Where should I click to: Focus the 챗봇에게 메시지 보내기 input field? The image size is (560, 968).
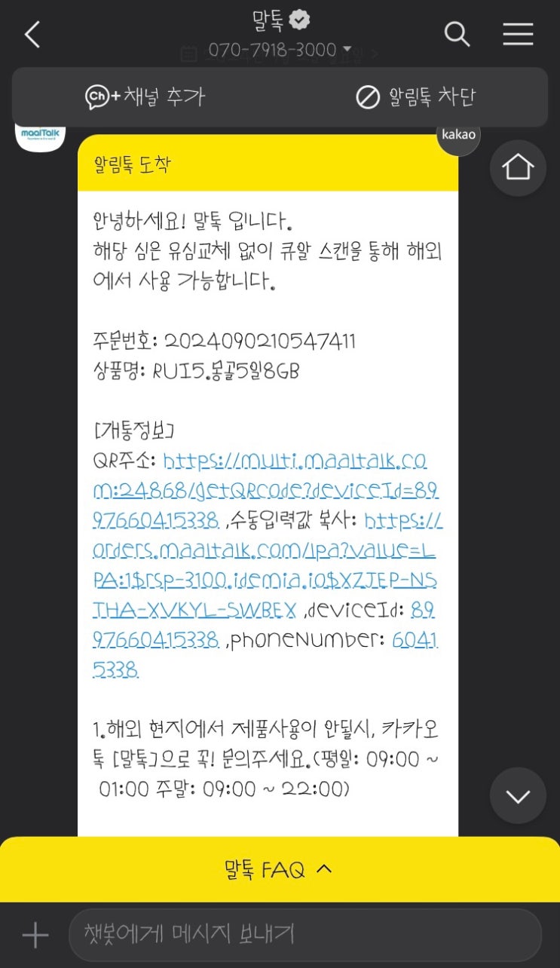click(x=305, y=935)
